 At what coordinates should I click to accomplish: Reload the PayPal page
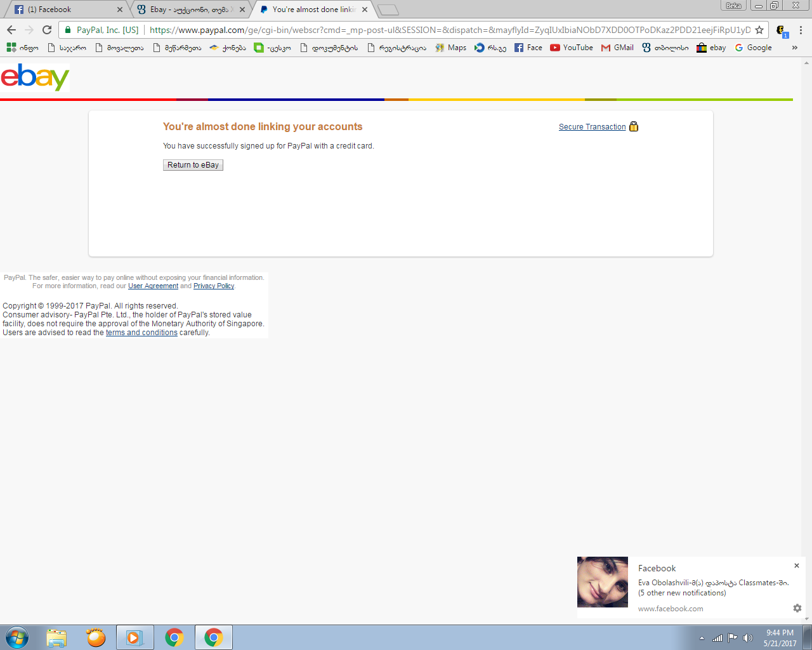pos(47,30)
